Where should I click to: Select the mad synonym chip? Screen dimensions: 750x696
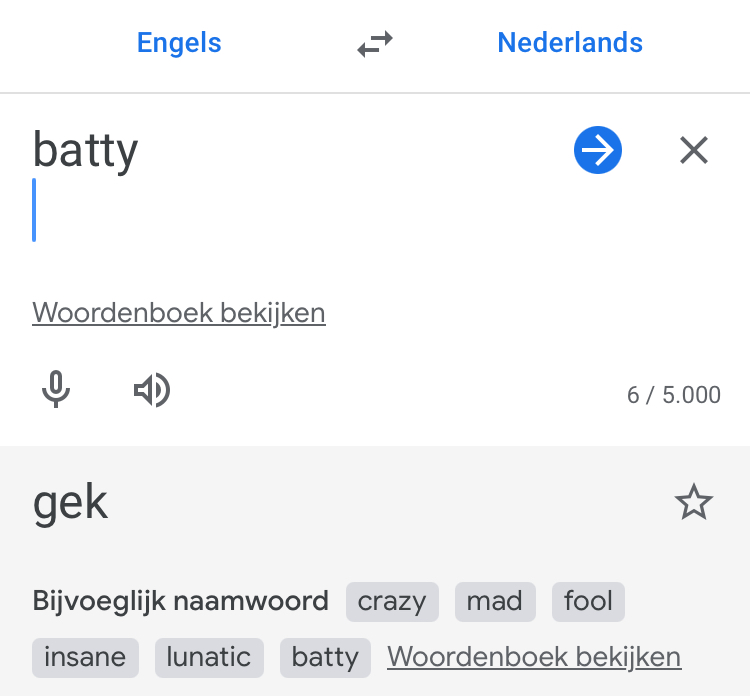click(x=495, y=602)
